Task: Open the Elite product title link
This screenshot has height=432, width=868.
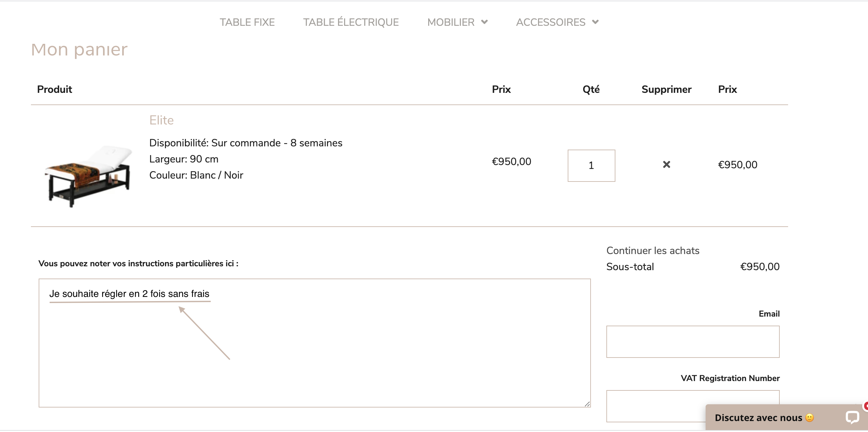Action: tap(161, 120)
